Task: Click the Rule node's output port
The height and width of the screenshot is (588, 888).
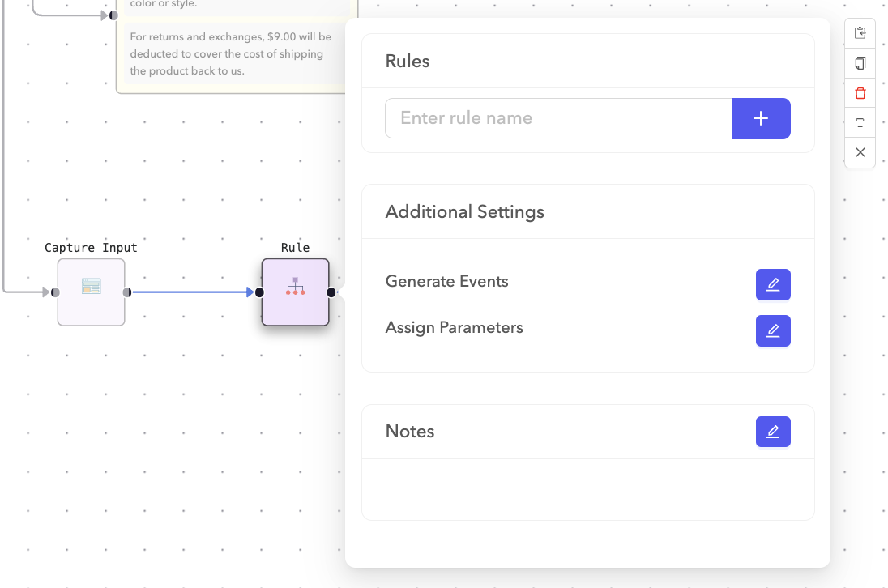Action: [x=331, y=292]
